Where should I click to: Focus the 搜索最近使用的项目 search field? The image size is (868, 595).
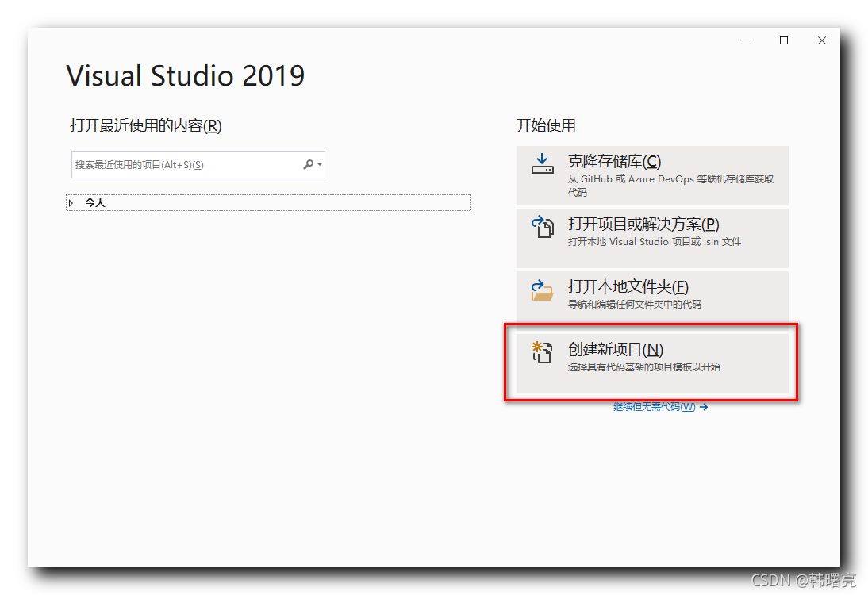click(x=198, y=164)
